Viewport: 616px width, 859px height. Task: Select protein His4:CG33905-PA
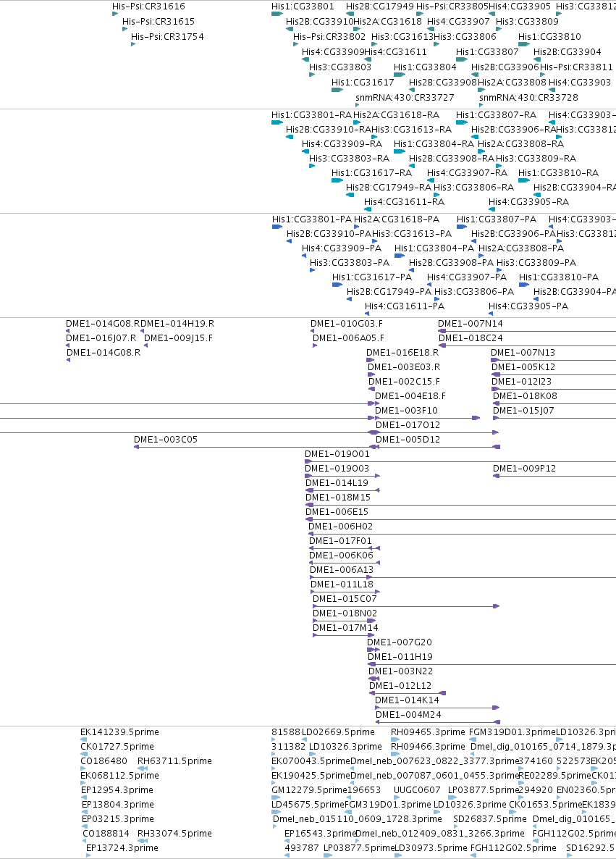click(x=528, y=307)
